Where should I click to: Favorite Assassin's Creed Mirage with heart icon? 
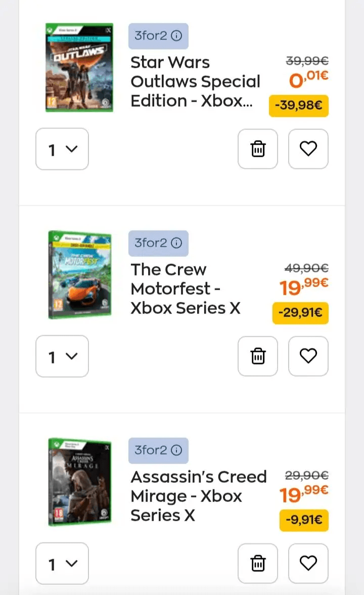[x=308, y=563]
